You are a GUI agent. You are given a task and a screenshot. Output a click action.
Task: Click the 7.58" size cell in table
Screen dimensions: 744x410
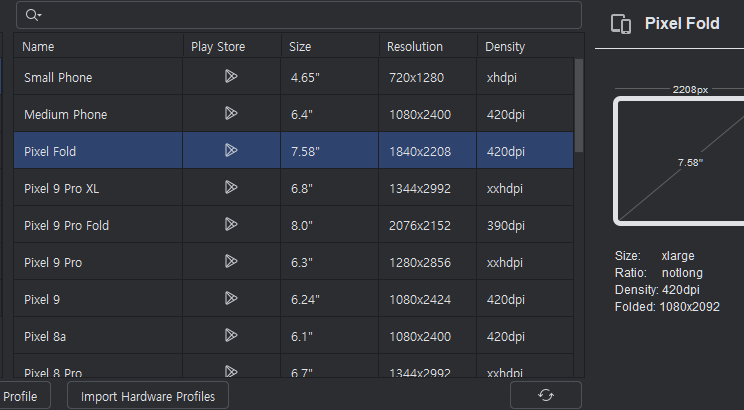(330, 151)
